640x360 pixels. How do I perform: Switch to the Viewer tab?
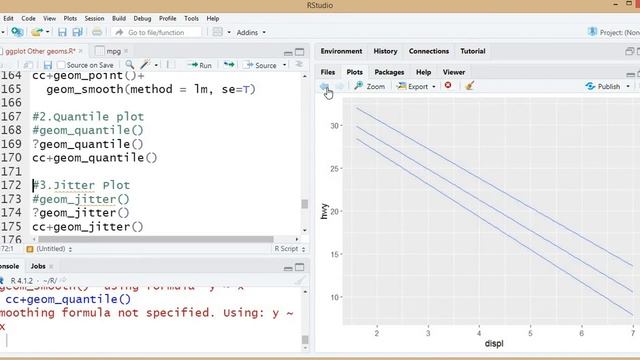(x=454, y=72)
